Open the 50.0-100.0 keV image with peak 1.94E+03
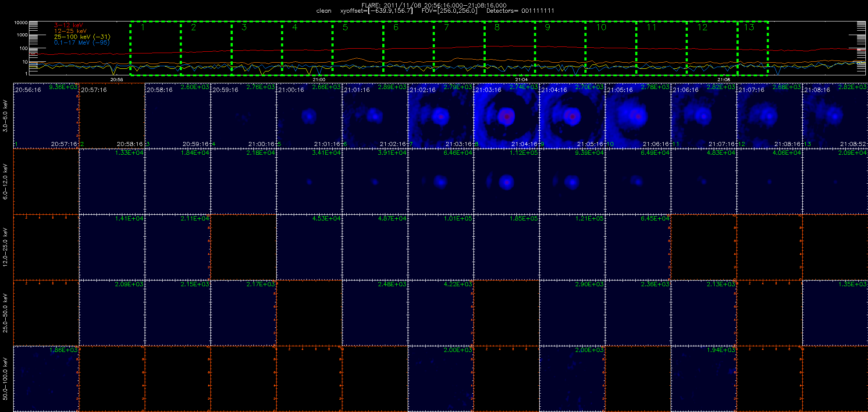 click(704, 379)
